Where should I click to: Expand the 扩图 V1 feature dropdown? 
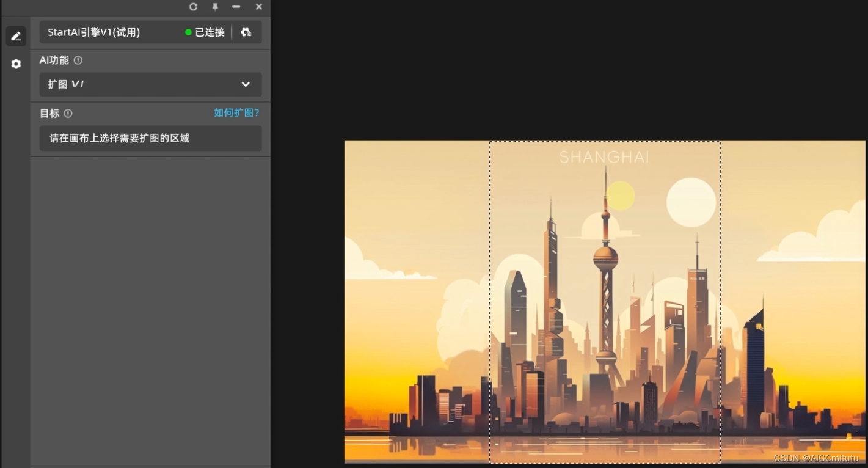(x=150, y=84)
